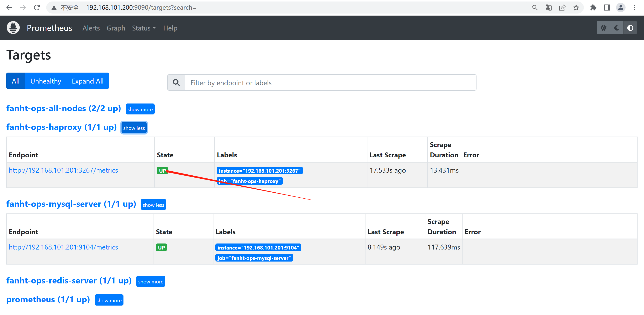Click the share page icon
This screenshot has width=644, height=315.
562,8
